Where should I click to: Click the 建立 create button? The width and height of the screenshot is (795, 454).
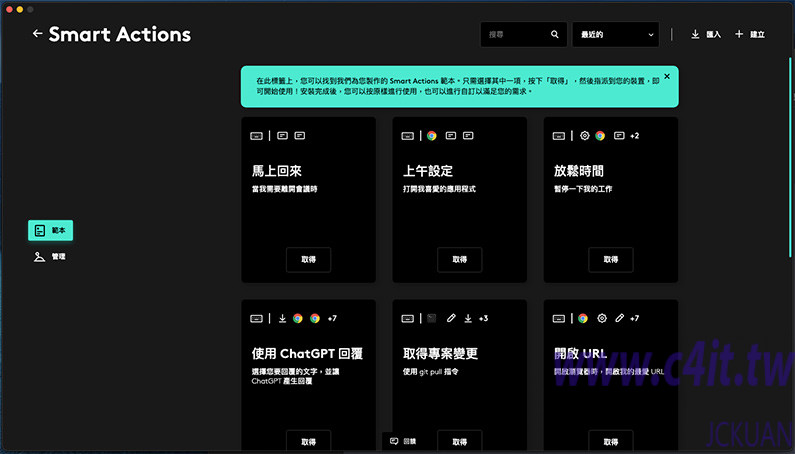click(749, 34)
